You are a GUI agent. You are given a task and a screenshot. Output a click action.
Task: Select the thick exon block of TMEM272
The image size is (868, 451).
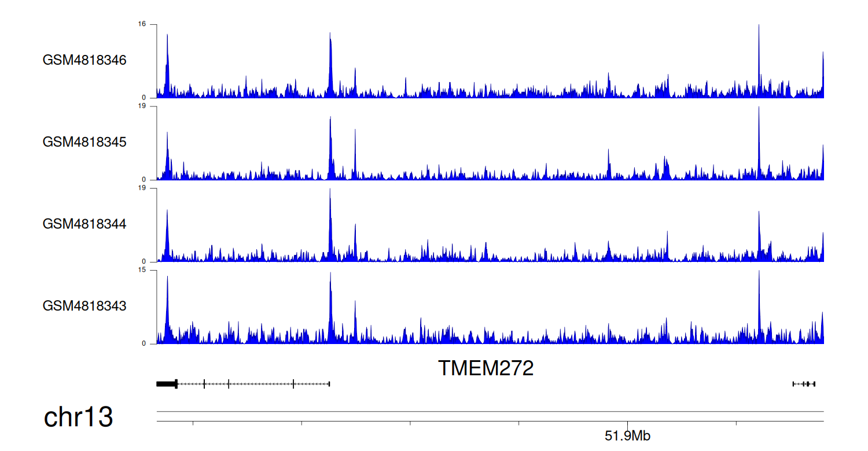pos(167,383)
